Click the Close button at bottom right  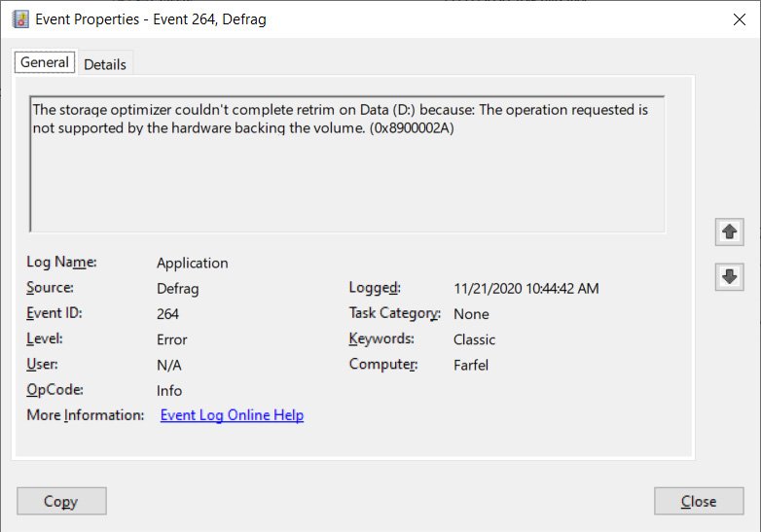[x=699, y=502]
